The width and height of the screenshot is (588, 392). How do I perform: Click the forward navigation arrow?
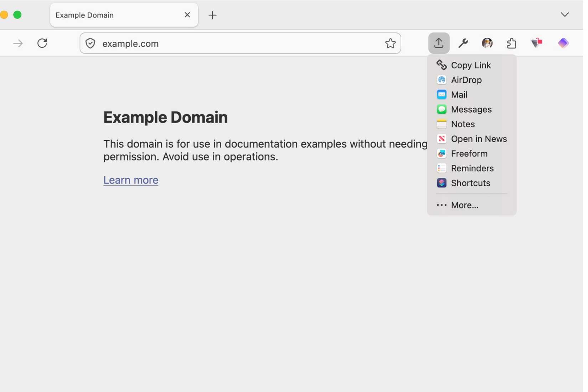[17, 43]
